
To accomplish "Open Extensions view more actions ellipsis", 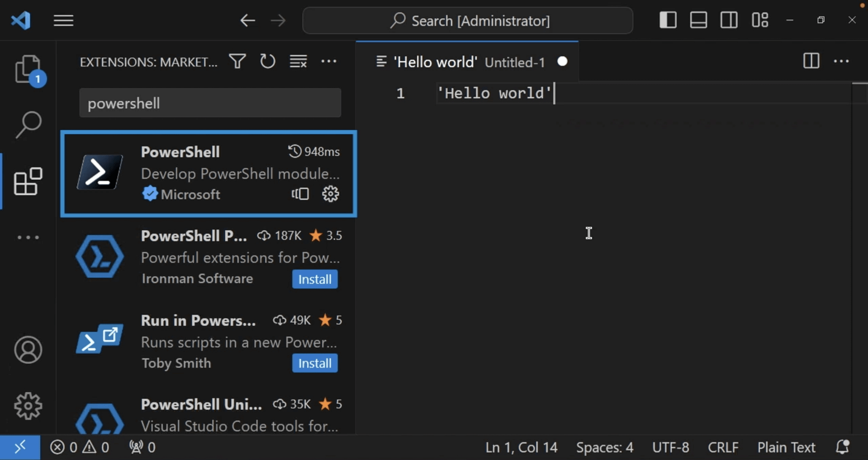I will click(x=329, y=61).
